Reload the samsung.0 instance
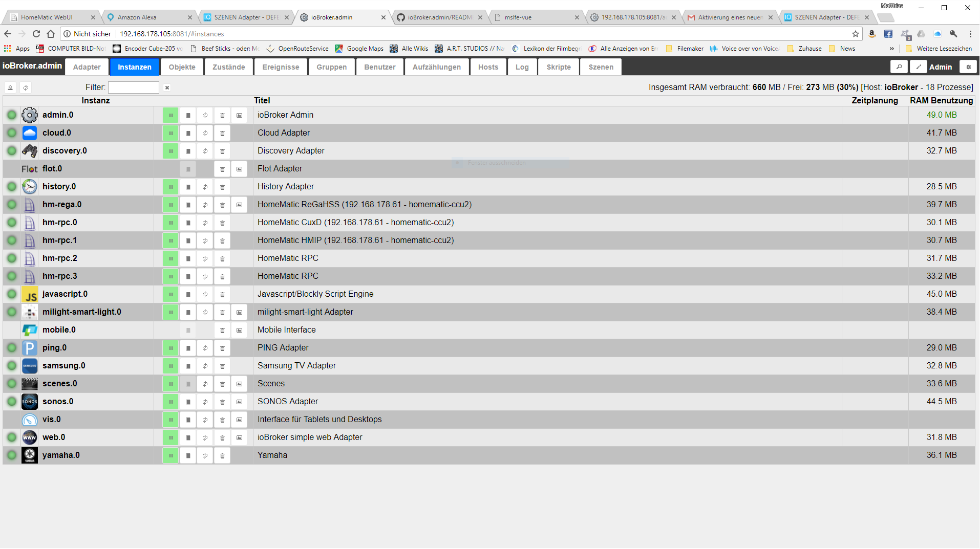Screen dimensions: 980x549 [x=205, y=366]
